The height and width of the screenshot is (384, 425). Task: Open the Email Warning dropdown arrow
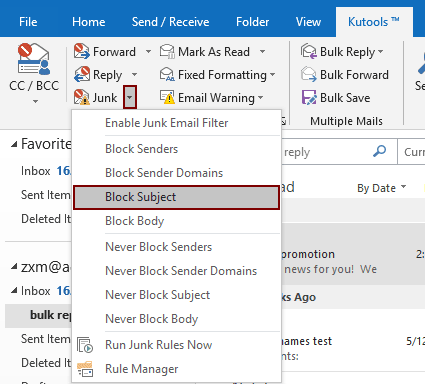[x=261, y=97]
